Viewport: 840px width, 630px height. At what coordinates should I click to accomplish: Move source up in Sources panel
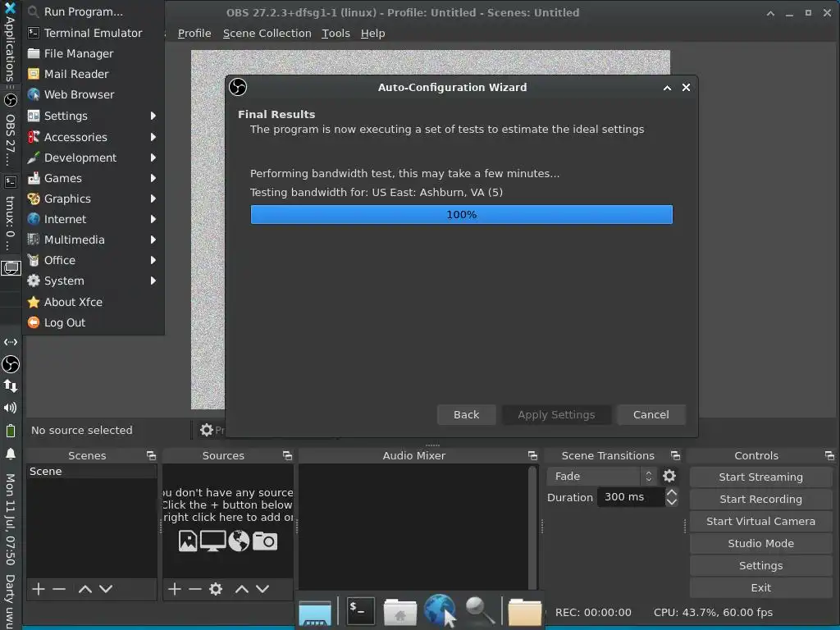(x=242, y=589)
